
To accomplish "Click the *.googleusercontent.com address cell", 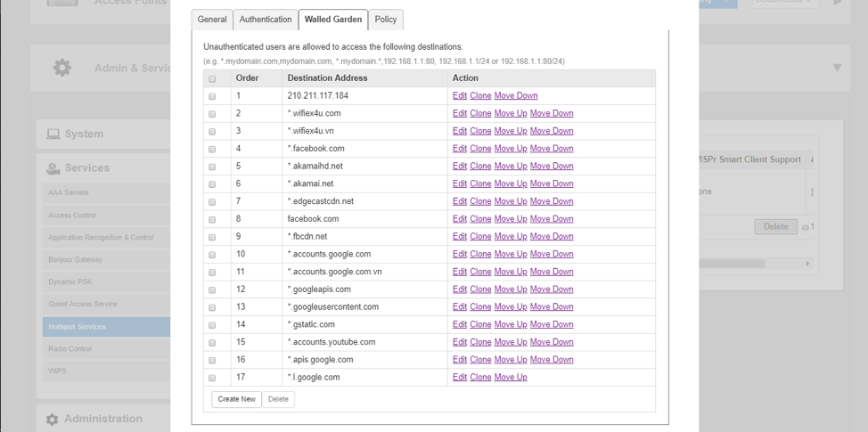I will tap(364, 307).
